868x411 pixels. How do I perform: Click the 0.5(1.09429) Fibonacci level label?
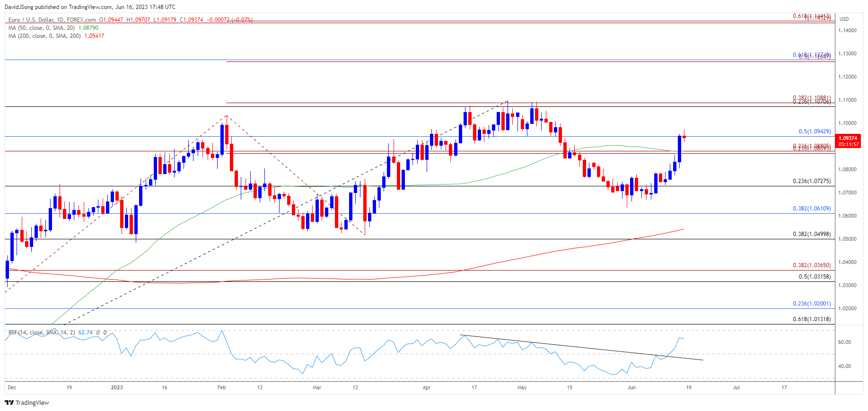[x=815, y=131]
